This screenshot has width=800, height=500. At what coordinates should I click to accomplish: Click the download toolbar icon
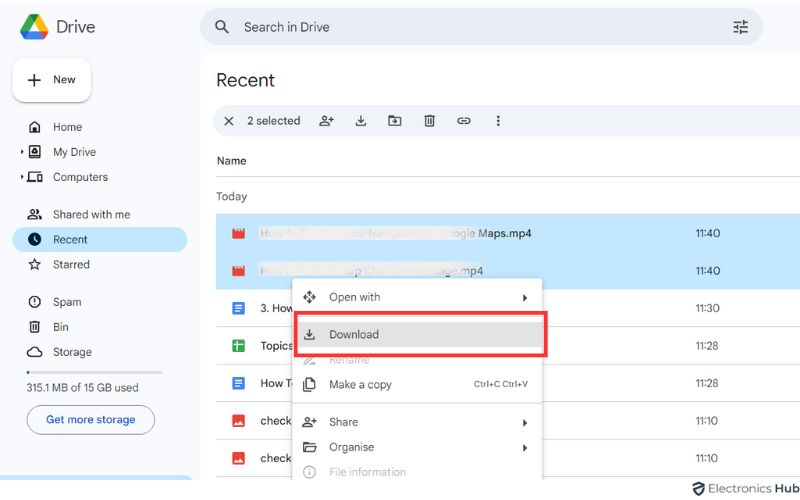(x=361, y=121)
